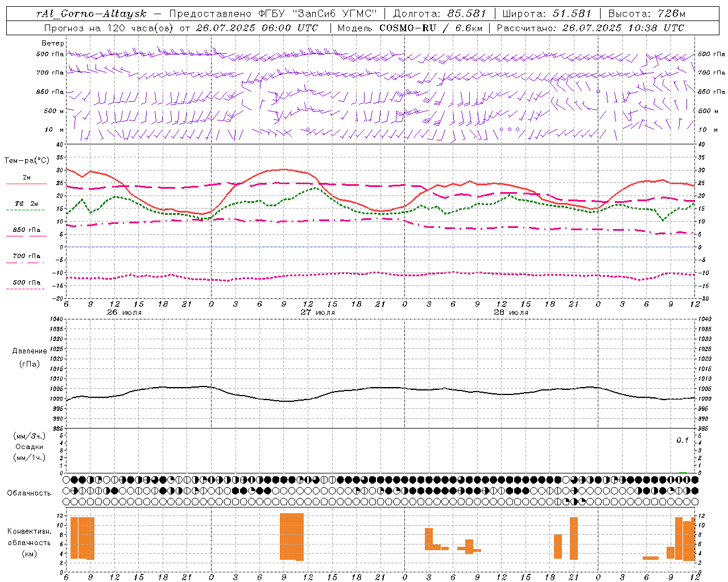Screen dimensions: 728x582
Task: Click the Рассчитано: 26.07.2025 10:38 UTC timestamp
Action: (590, 28)
